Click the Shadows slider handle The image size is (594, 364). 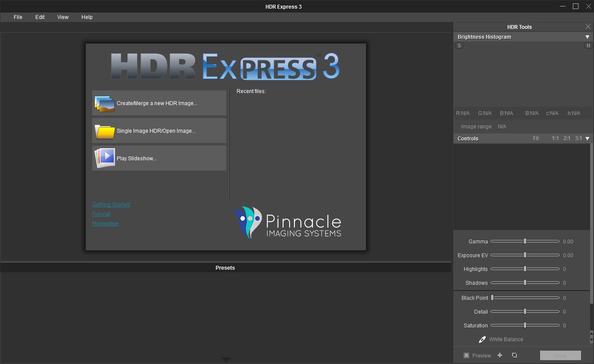pyautogui.click(x=525, y=283)
